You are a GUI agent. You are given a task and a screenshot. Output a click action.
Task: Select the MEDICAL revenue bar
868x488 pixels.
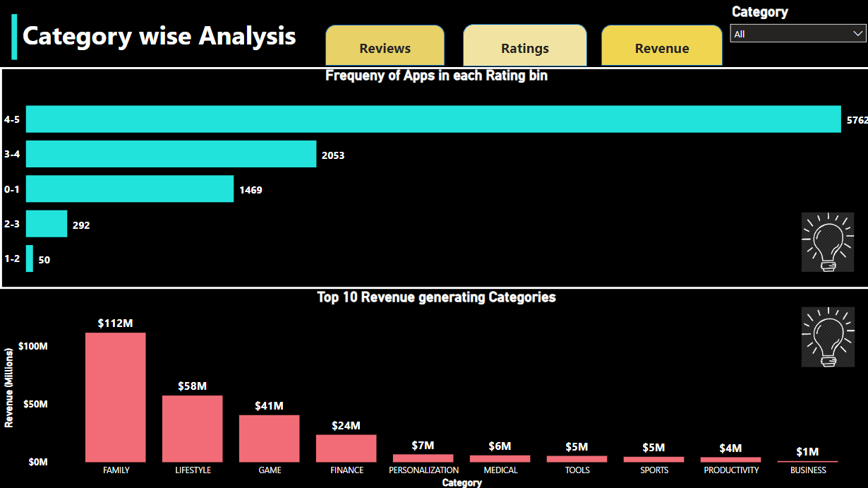[500, 457]
